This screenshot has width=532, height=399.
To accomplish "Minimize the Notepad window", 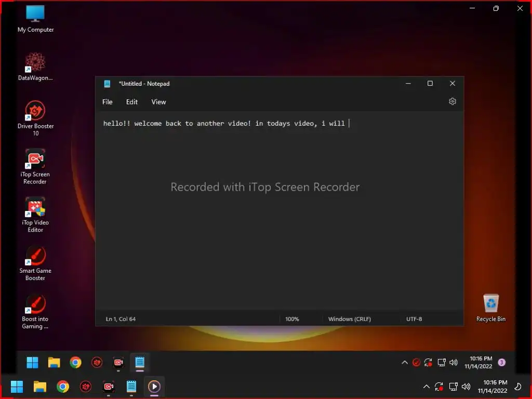I will click(408, 84).
